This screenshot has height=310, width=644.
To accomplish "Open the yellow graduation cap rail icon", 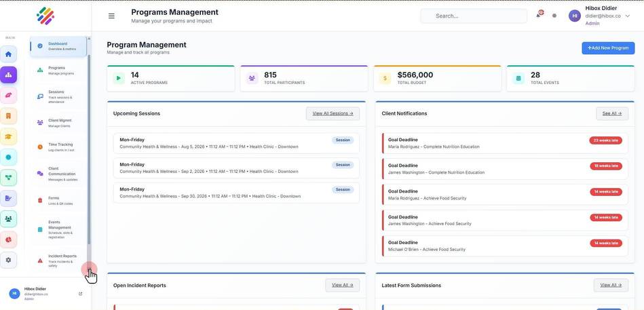I will tap(9, 136).
